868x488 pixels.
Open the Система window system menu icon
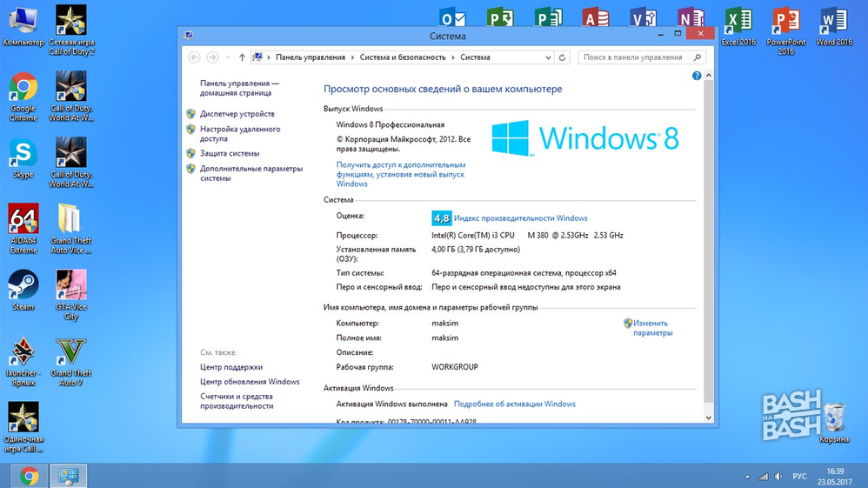pos(188,36)
